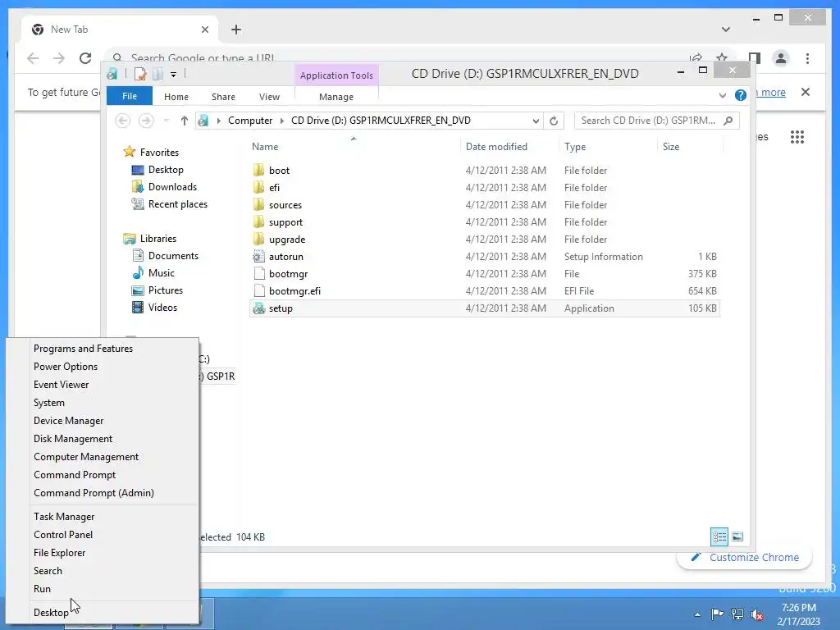Screen dimensions: 840x630
Task: Switch to the Home ribbon tab
Action: [176, 97]
